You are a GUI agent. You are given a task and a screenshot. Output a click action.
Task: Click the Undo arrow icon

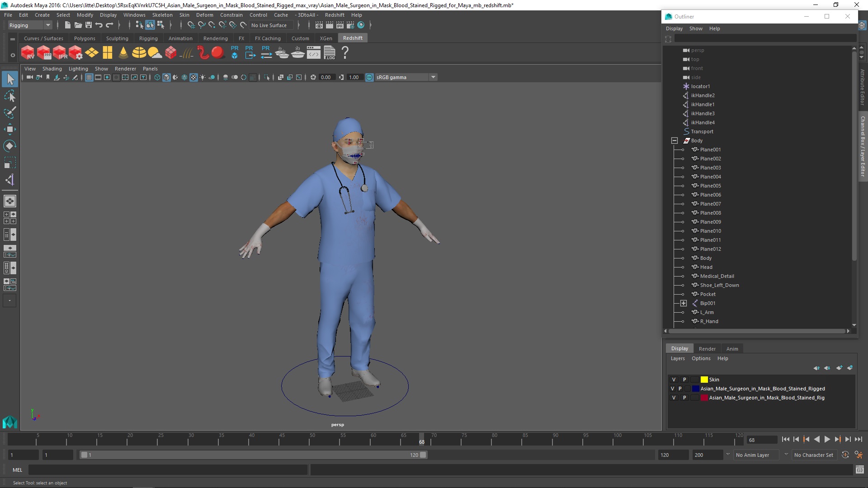click(99, 25)
